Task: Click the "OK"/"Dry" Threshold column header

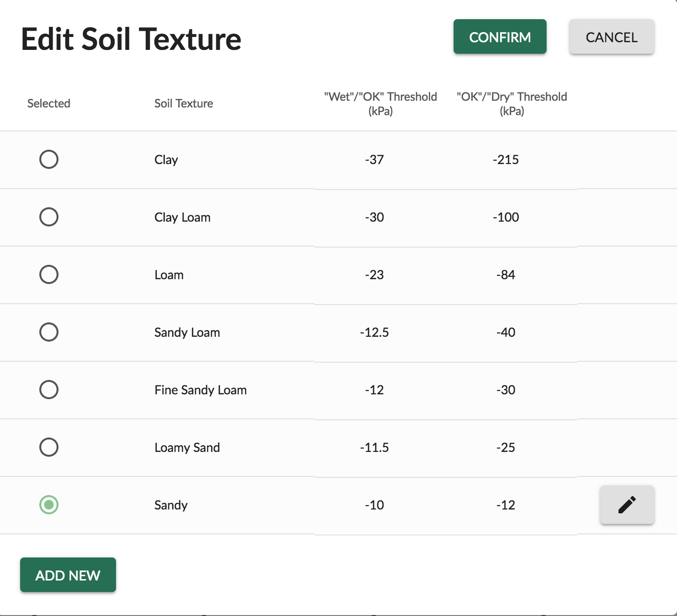Action: (x=512, y=104)
